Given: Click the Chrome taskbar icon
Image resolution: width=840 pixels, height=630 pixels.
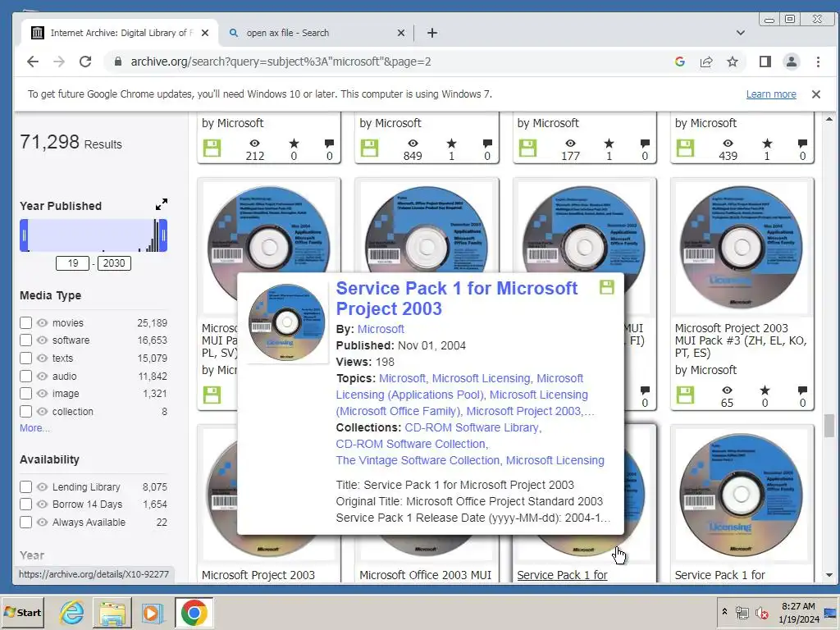Looking at the screenshot, I should [194, 612].
